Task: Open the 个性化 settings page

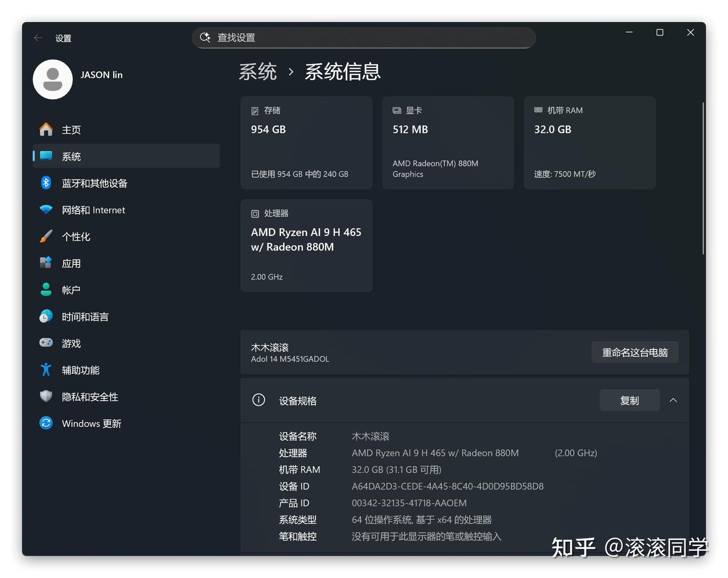Action: [126, 236]
